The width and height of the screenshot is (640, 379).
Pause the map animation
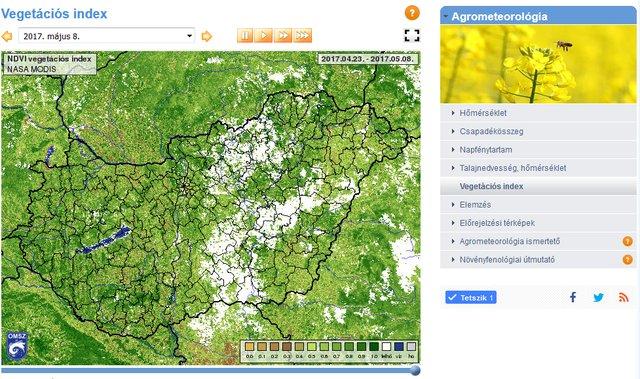[245, 35]
